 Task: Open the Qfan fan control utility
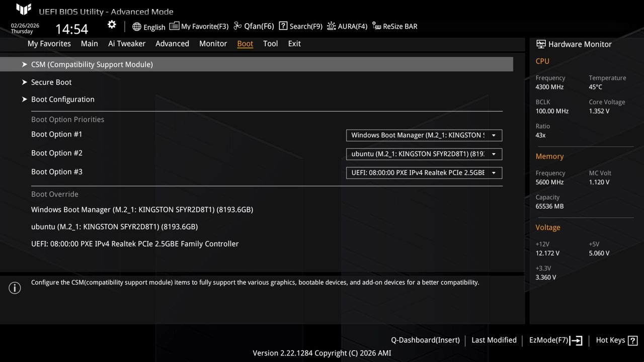253,26
